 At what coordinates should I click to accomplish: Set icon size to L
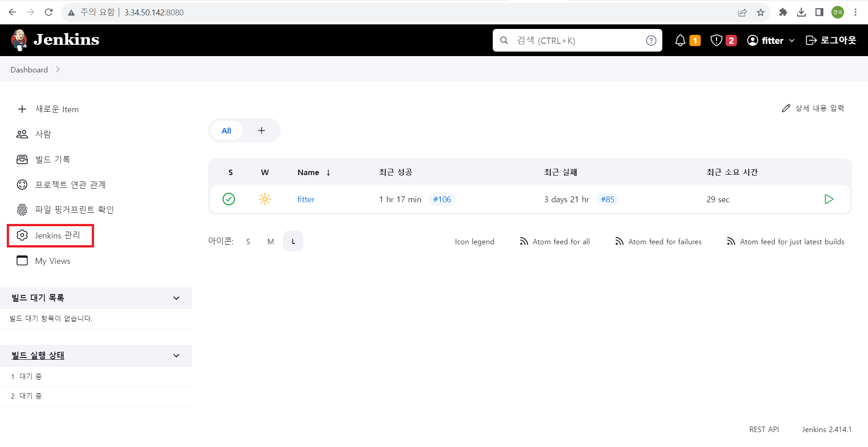pyautogui.click(x=293, y=242)
